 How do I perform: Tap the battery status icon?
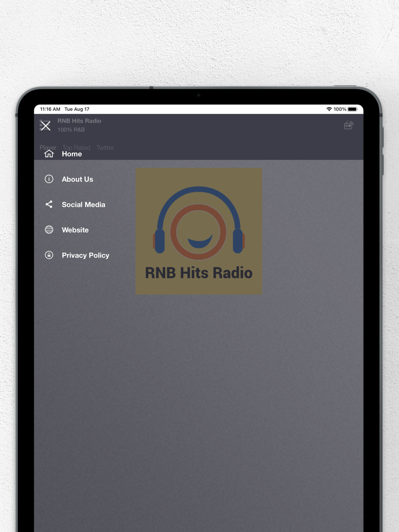click(x=353, y=109)
